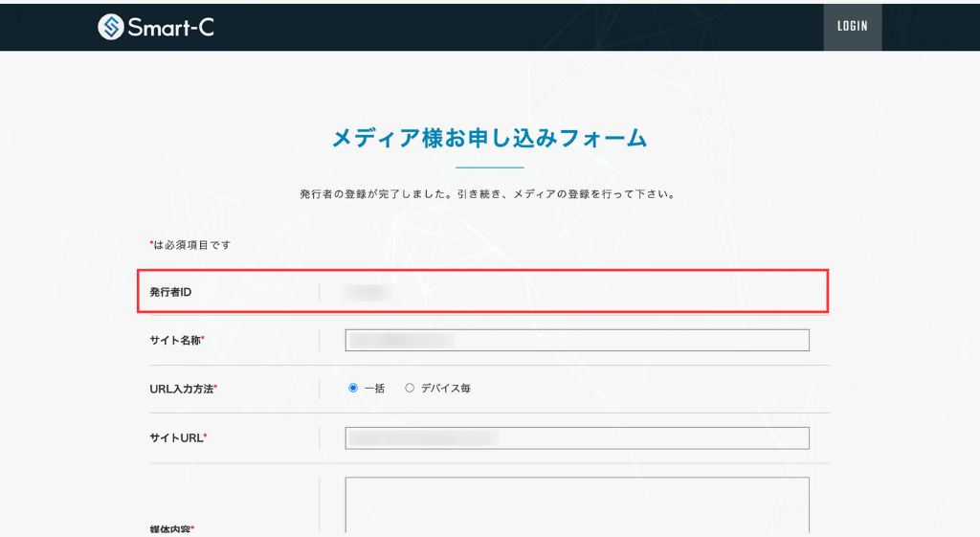Focus the サイト名称 input field
The height and width of the screenshot is (537, 980).
[577, 340]
